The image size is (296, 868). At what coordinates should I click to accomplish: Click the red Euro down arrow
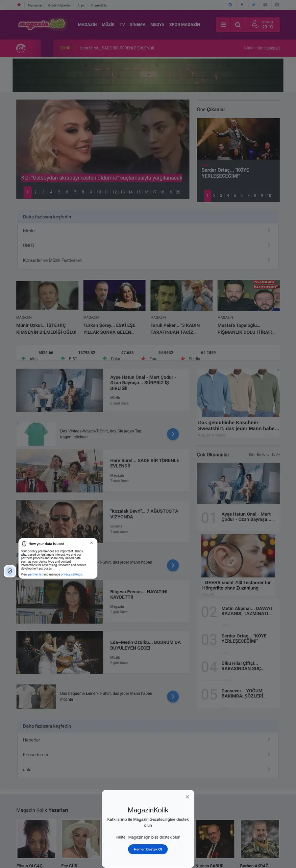143,358
